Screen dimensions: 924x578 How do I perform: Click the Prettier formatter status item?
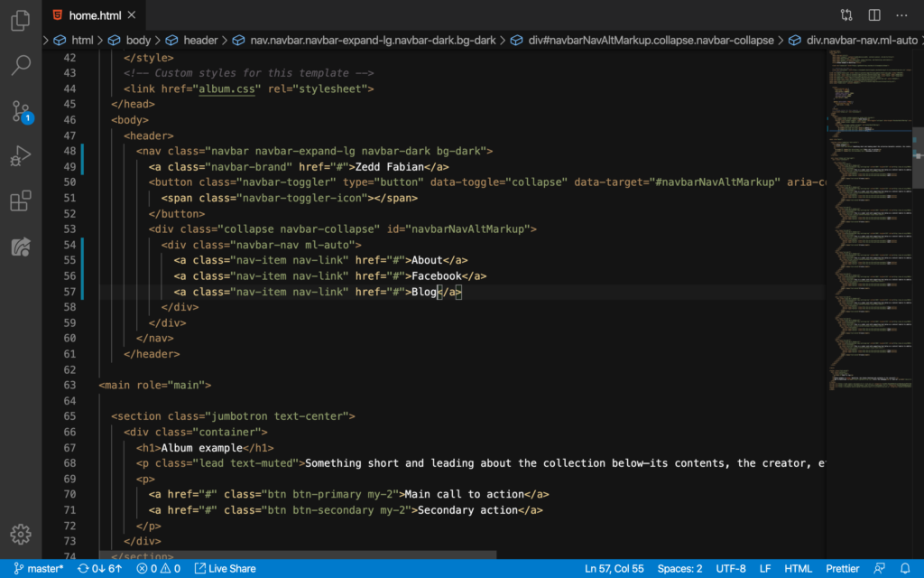click(842, 569)
